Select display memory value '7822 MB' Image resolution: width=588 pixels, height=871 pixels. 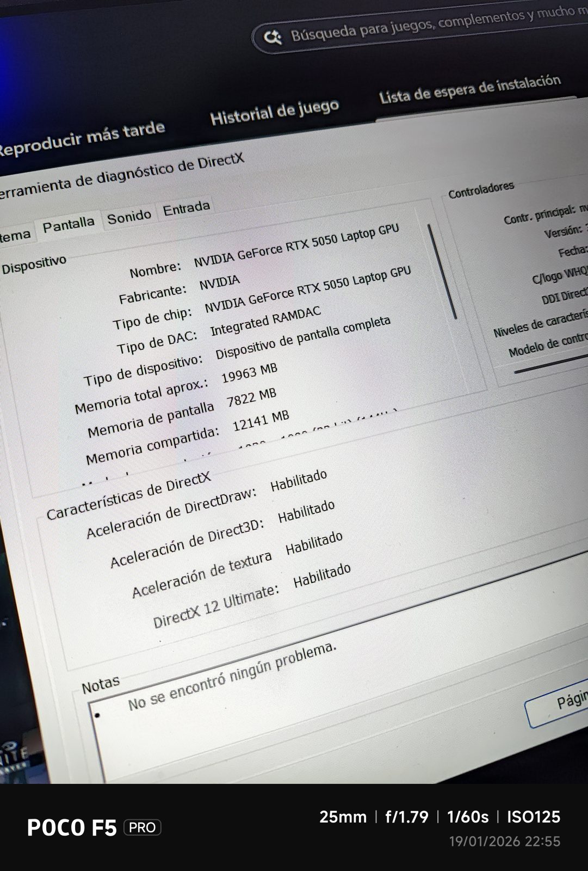251,397
